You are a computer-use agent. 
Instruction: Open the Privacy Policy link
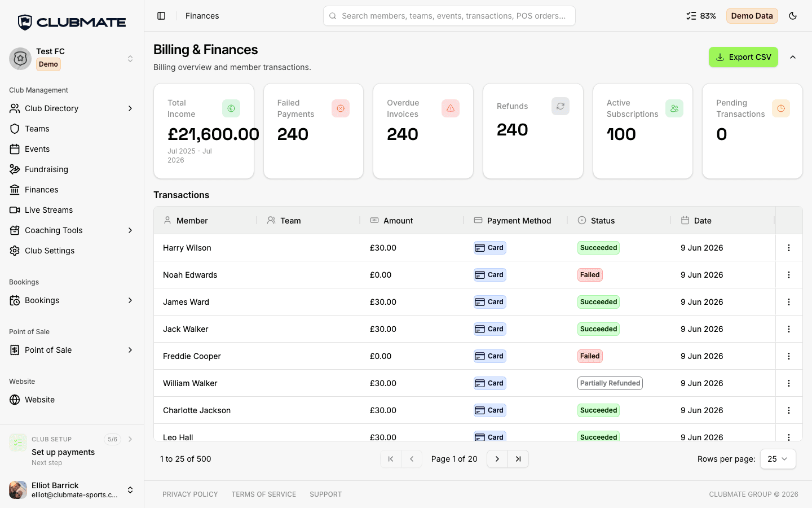click(x=190, y=494)
